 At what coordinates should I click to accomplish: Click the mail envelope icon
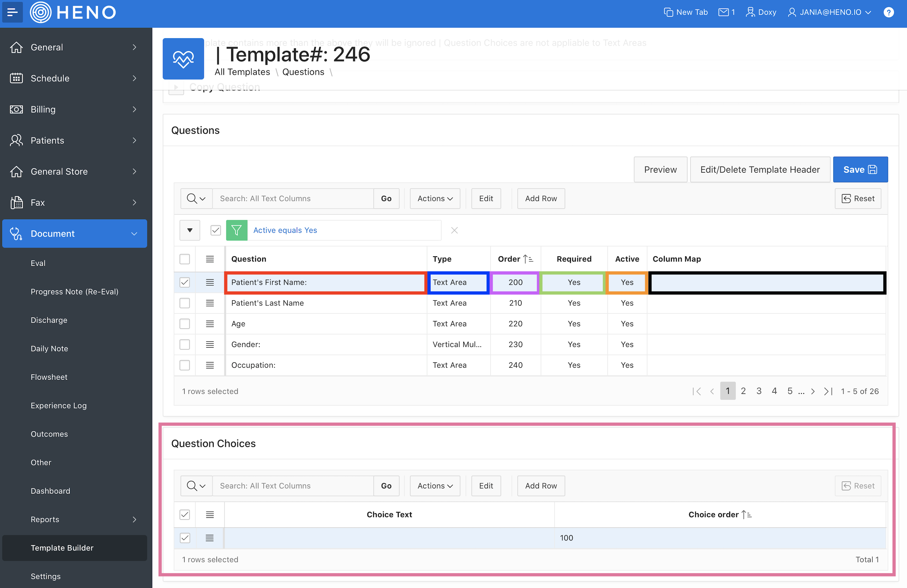pos(723,12)
